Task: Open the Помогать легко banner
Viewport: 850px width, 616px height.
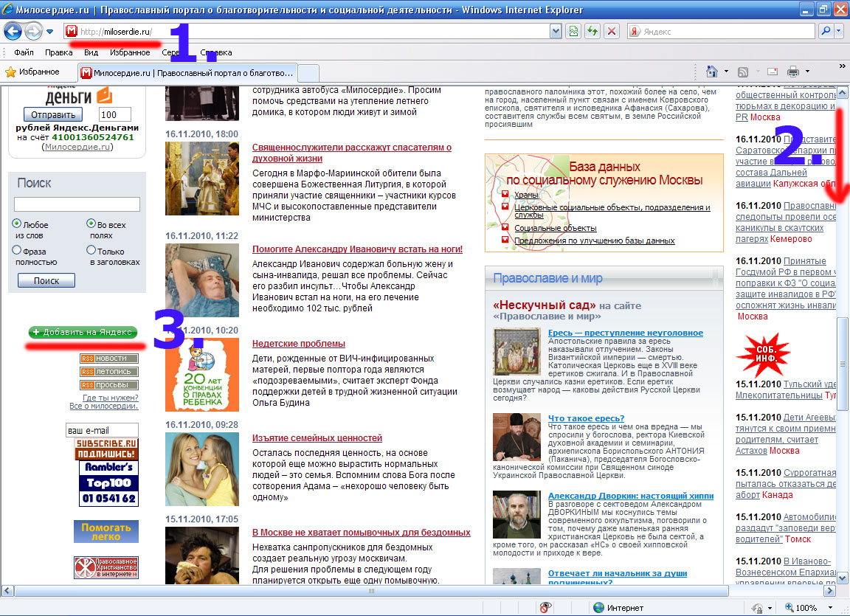Action: click(x=106, y=531)
